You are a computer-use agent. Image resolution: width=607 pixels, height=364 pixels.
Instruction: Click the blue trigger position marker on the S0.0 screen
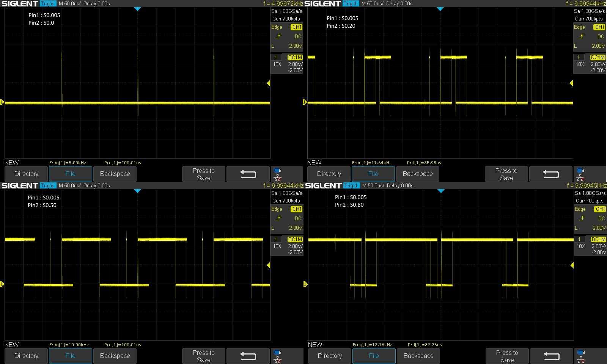coord(138,9)
